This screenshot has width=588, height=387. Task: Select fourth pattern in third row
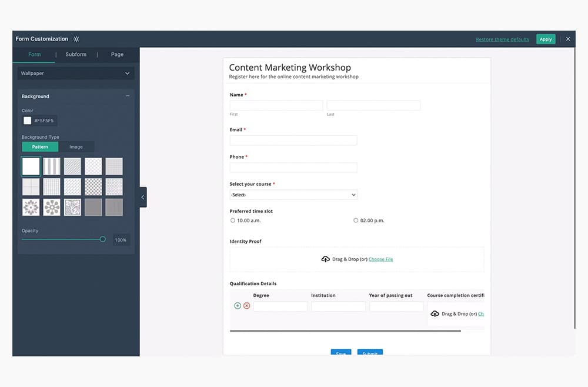pyautogui.click(x=93, y=208)
